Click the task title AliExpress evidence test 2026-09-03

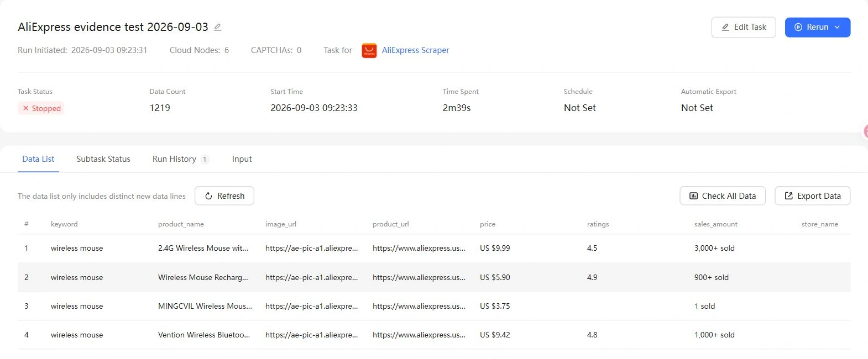click(x=113, y=27)
